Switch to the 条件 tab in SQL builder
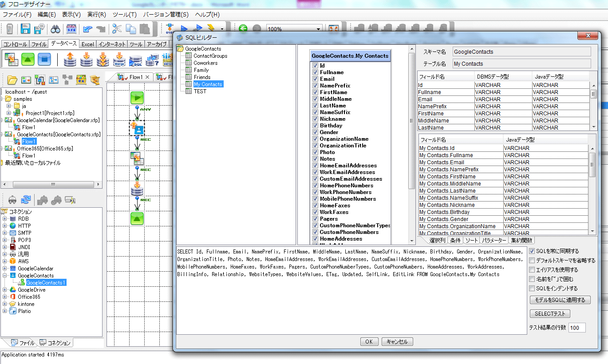608x364 pixels. pos(455,240)
